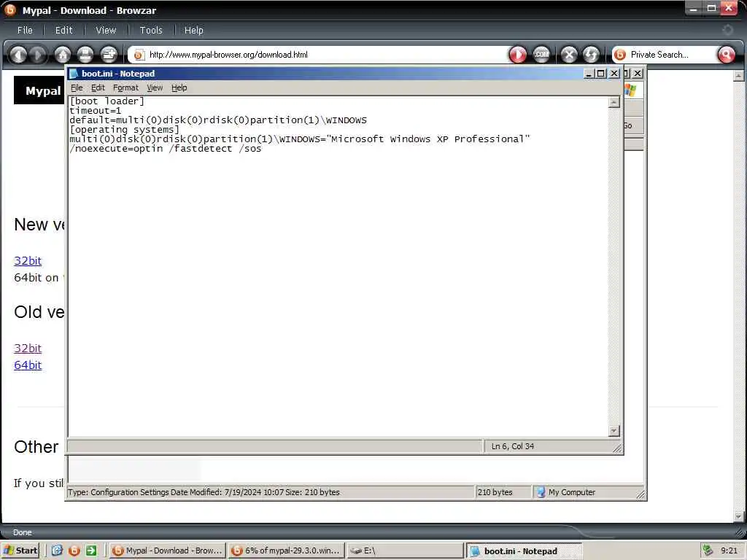Screen dimensions: 747x560
Task: Click Browzar page scrollbar down arrow
Action: tap(738, 516)
